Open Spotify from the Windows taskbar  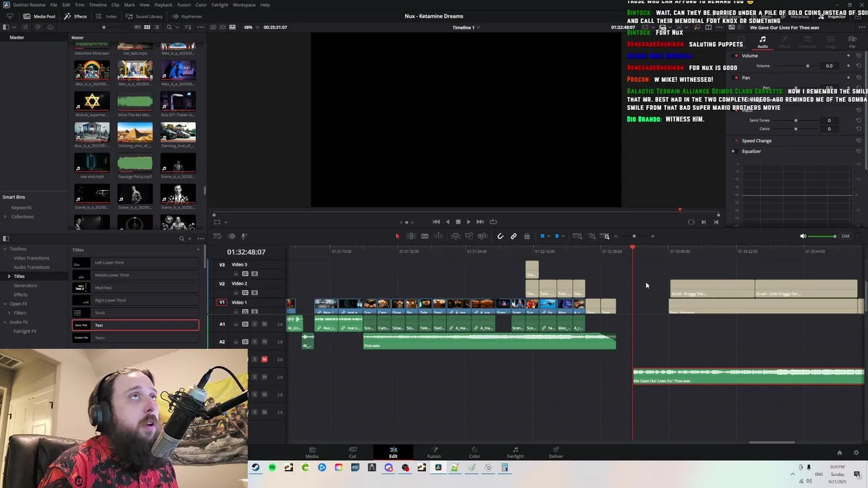(x=272, y=468)
